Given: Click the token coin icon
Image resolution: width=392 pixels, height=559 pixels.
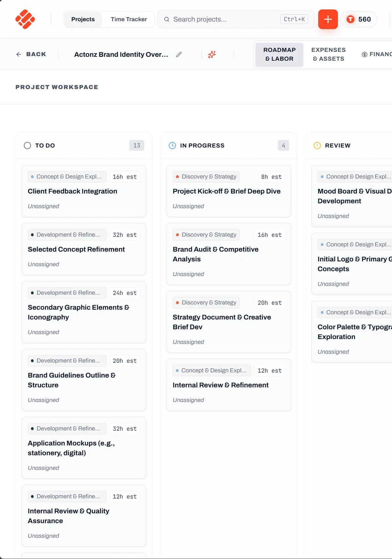Looking at the screenshot, I should pyautogui.click(x=351, y=19).
